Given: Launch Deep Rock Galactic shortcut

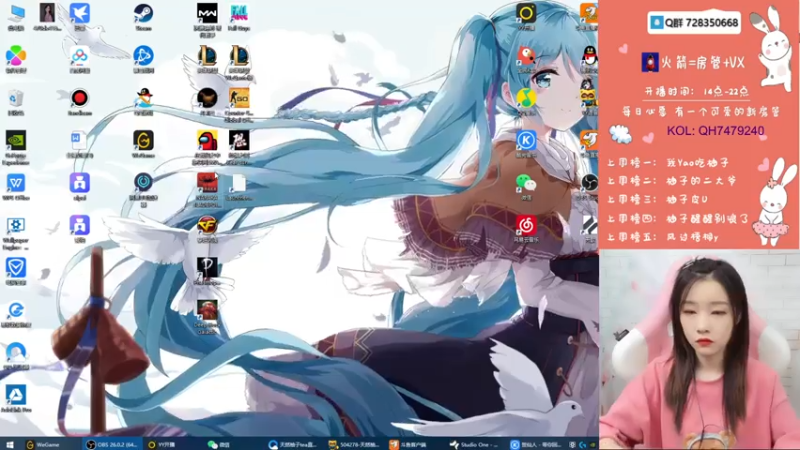Looking at the screenshot, I should click(x=207, y=316).
